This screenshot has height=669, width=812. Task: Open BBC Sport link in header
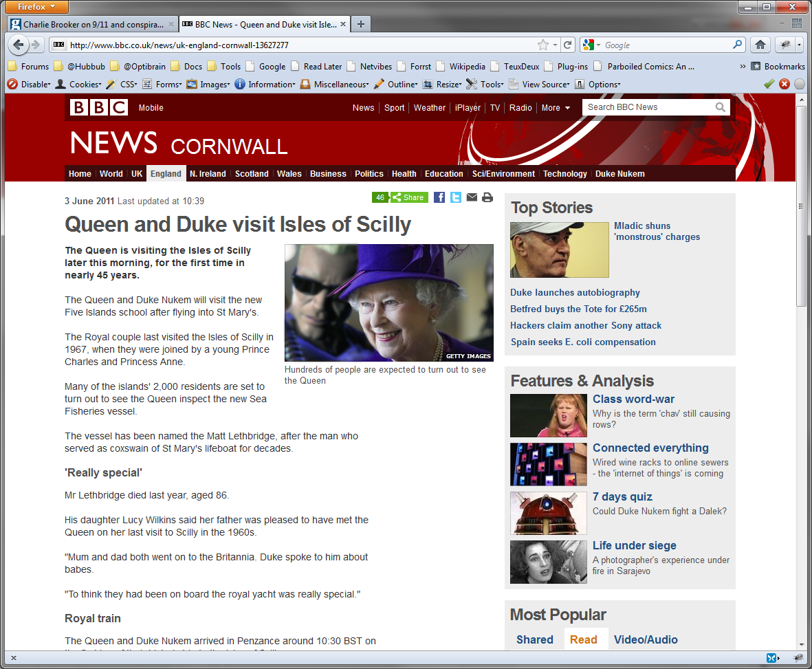click(x=394, y=108)
